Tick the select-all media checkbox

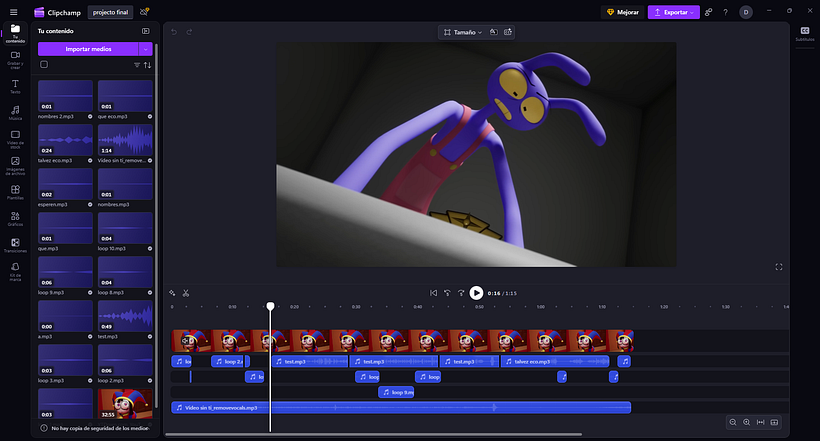44,65
